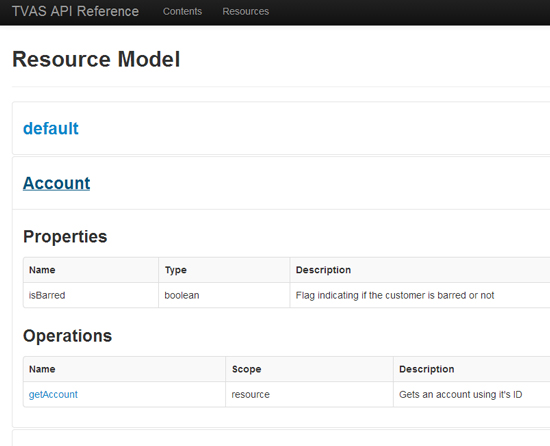Click the getAccount operation description text
The height and width of the screenshot is (446, 550).
461,394
